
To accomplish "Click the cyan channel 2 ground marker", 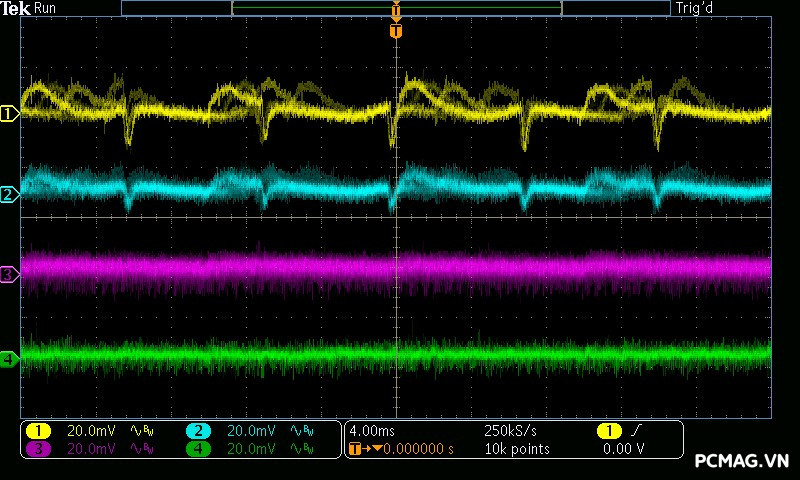I will click(x=9, y=194).
